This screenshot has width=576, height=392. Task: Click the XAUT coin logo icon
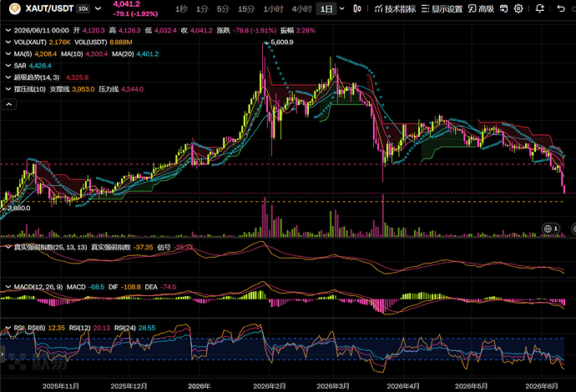[x=14, y=8]
